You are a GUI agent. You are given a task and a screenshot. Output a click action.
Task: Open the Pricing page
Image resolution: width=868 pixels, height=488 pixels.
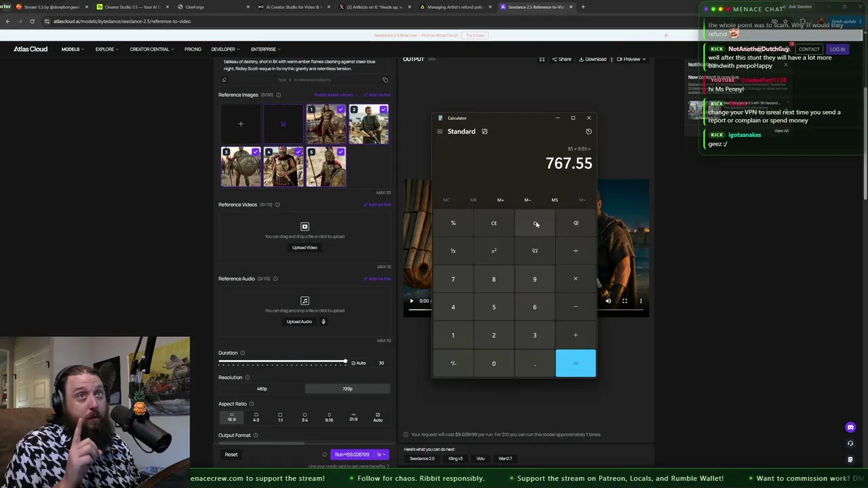point(193,49)
